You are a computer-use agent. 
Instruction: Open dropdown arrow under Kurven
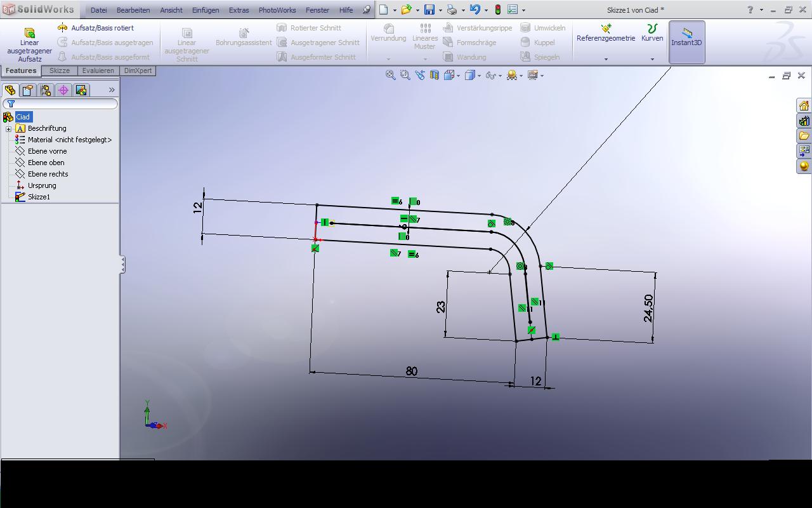tap(652, 59)
